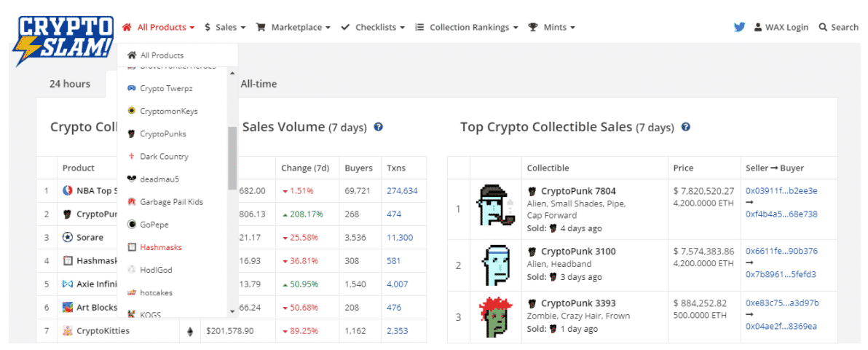The width and height of the screenshot is (868, 350).
Task: Click WAX Login
Action: click(781, 27)
